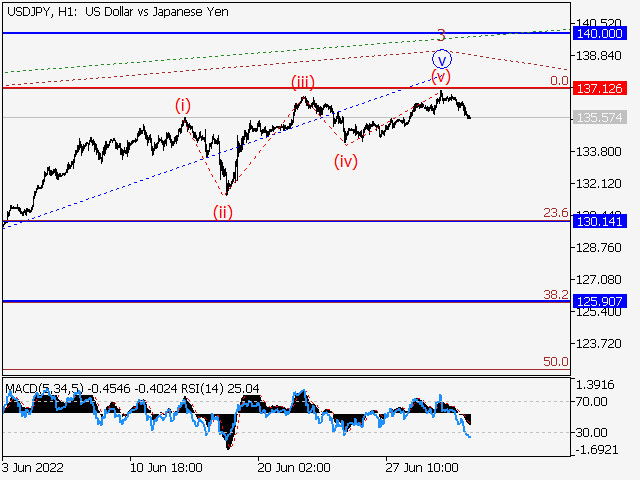Click the 30.00 RSI level value
The width and height of the screenshot is (640, 480).
tap(591, 432)
